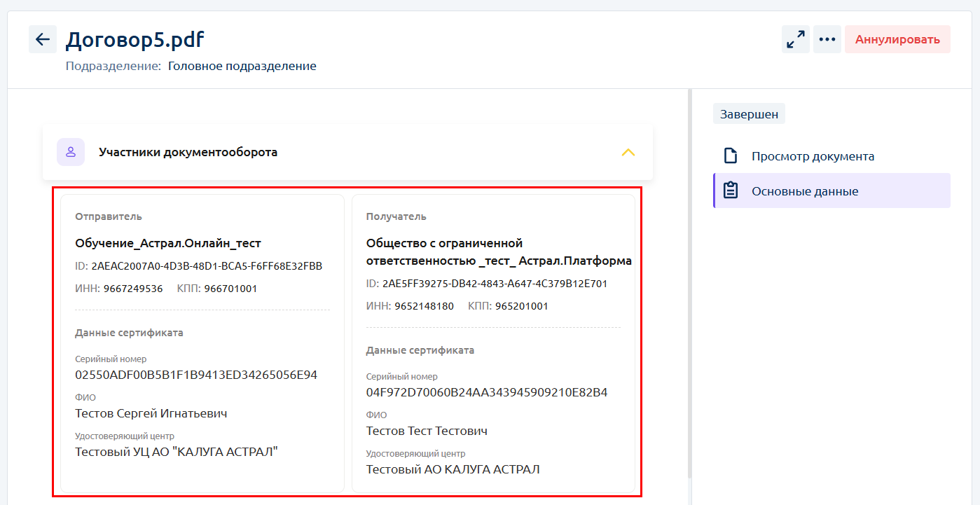The image size is (980, 505).
Task: Click recipient serial number 04F972D70060B24AA343945909210E82B4
Action: coord(487,392)
